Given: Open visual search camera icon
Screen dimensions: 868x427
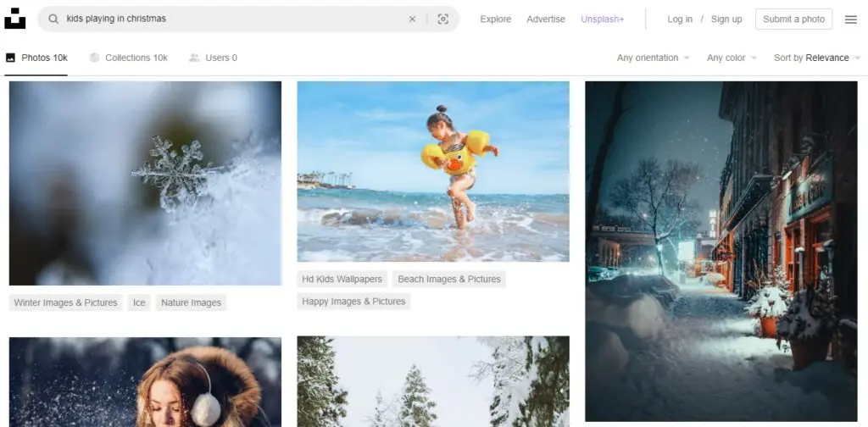Looking at the screenshot, I should click(442, 19).
